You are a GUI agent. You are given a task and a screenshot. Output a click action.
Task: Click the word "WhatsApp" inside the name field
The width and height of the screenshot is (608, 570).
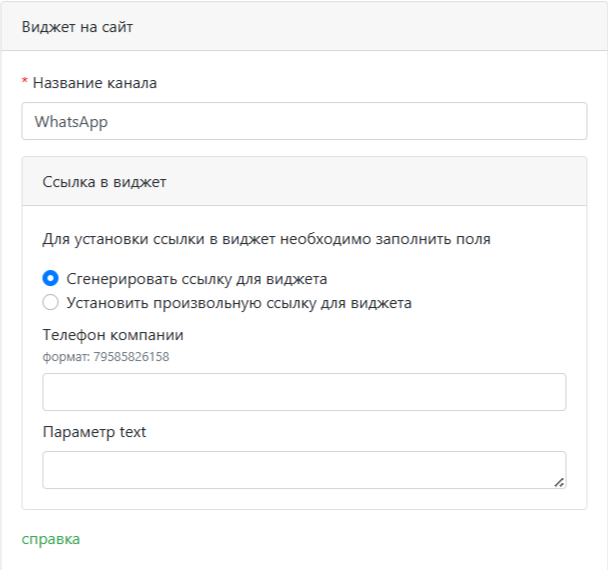tap(71, 122)
